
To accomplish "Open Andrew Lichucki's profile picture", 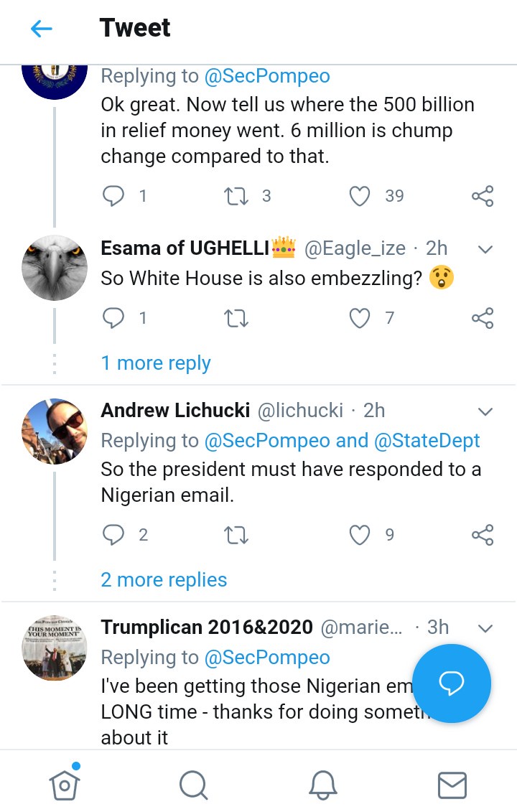I will pos(55,431).
